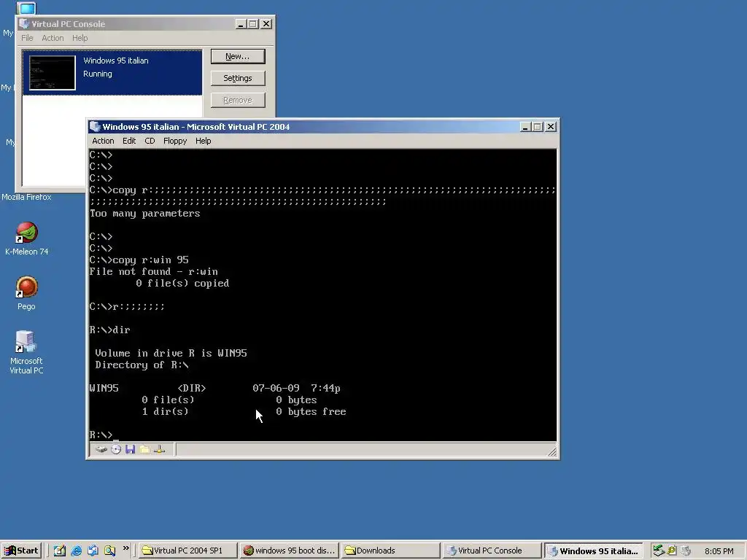Viewport: 747px width, 560px height.
Task: Open Help menu in Virtual PC Console
Action: 80,38
